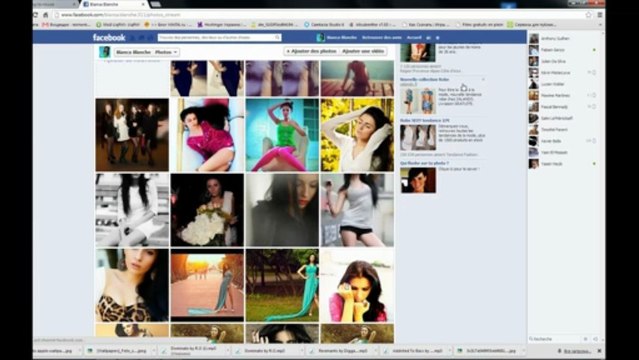This screenshot has width=639, height=360.
Task: Open the photo of woman in pink sequin top
Action: pyautogui.click(x=207, y=135)
